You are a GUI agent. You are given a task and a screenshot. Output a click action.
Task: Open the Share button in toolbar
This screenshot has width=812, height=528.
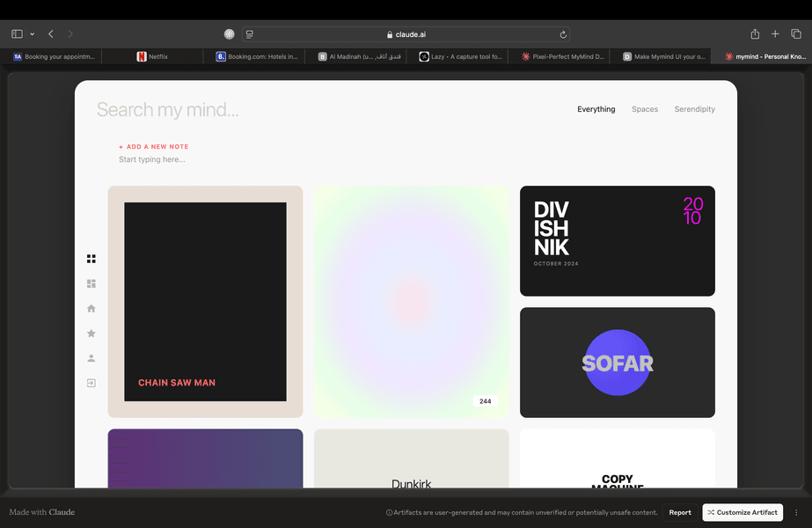755,34
